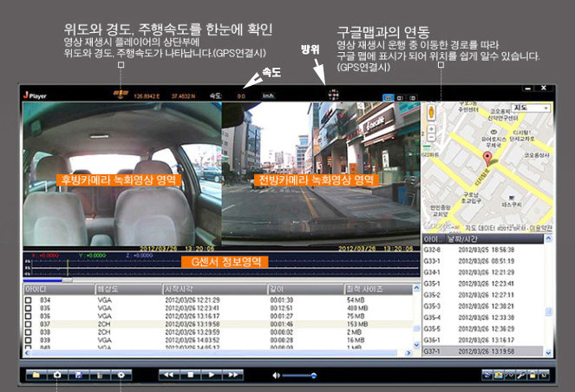
Task: Check the box for file 036
Action: (29, 316)
